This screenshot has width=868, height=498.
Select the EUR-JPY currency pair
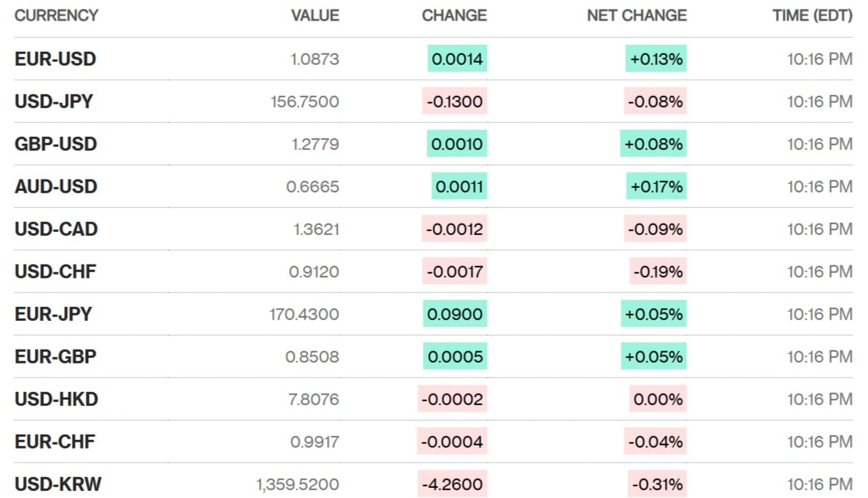(x=53, y=314)
